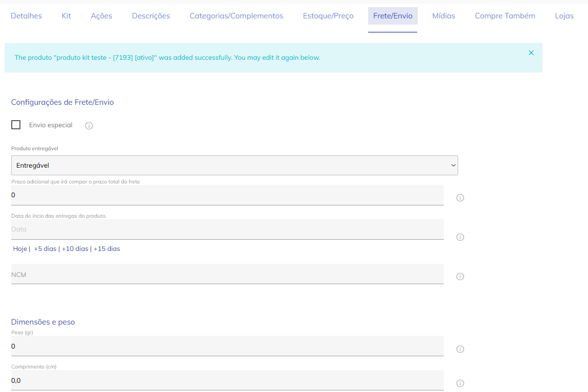The image size is (588, 392).
Task: Click info icon beside Comprimento (cm) field
Action: (x=460, y=383)
